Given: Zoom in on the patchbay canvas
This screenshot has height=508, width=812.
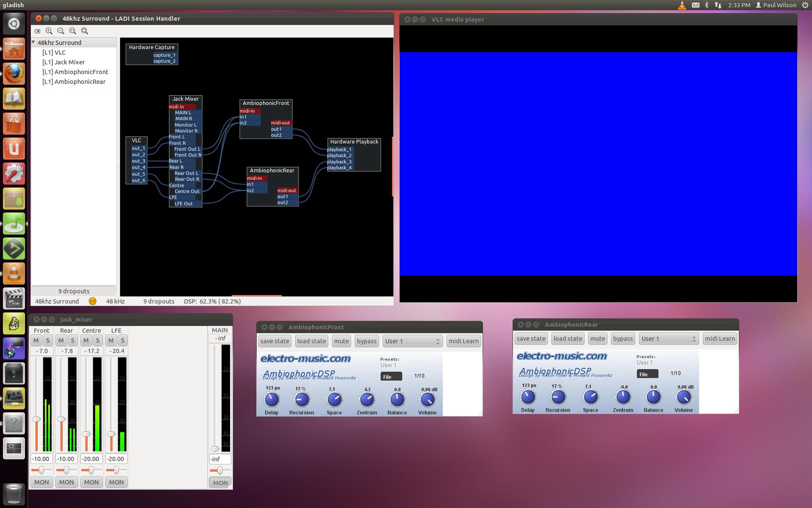Looking at the screenshot, I should click(x=49, y=31).
